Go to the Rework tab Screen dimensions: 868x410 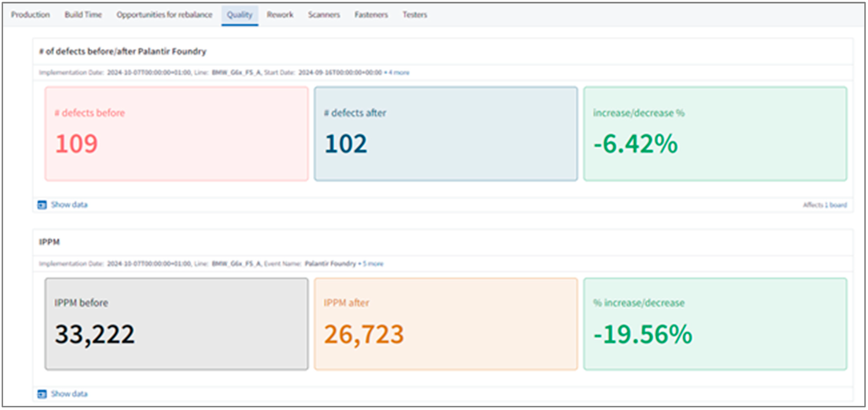(x=280, y=15)
